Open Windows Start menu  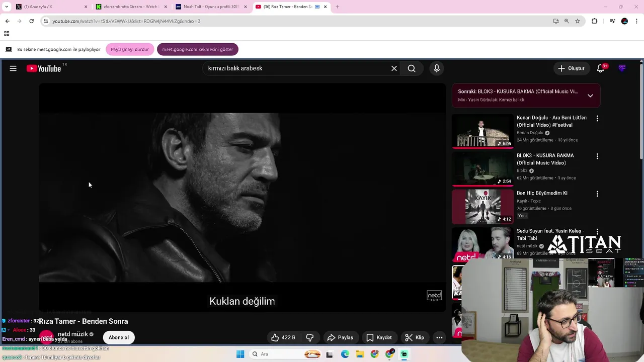click(240, 354)
